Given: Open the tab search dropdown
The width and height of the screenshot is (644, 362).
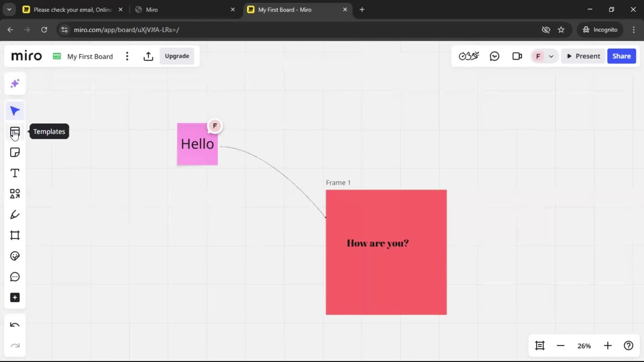Looking at the screenshot, I should (x=9, y=10).
